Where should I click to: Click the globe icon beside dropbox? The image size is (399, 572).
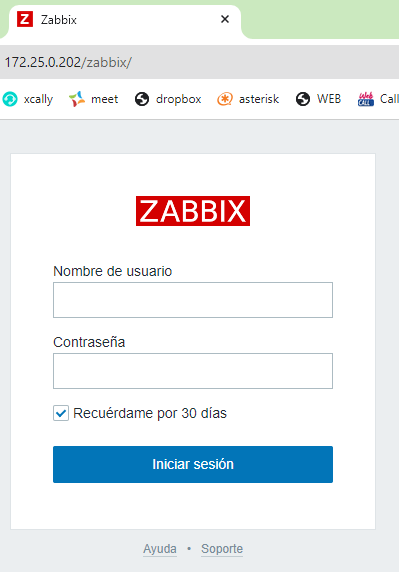tap(142, 99)
